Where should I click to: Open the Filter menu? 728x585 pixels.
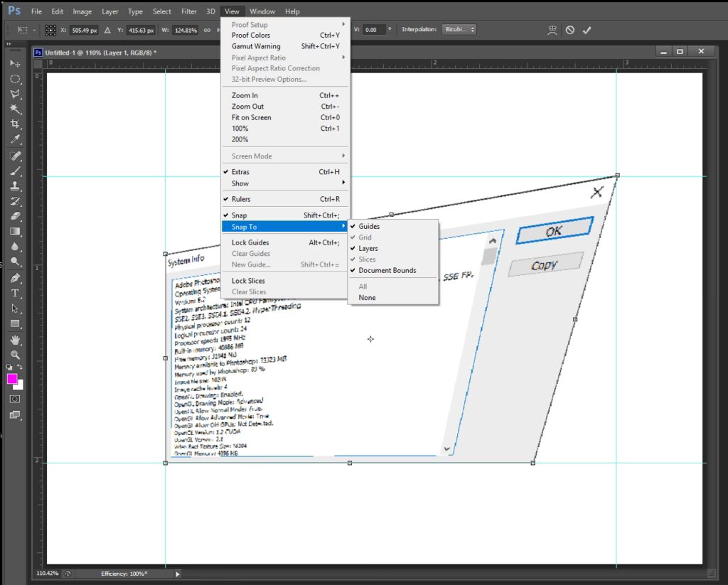188,11
